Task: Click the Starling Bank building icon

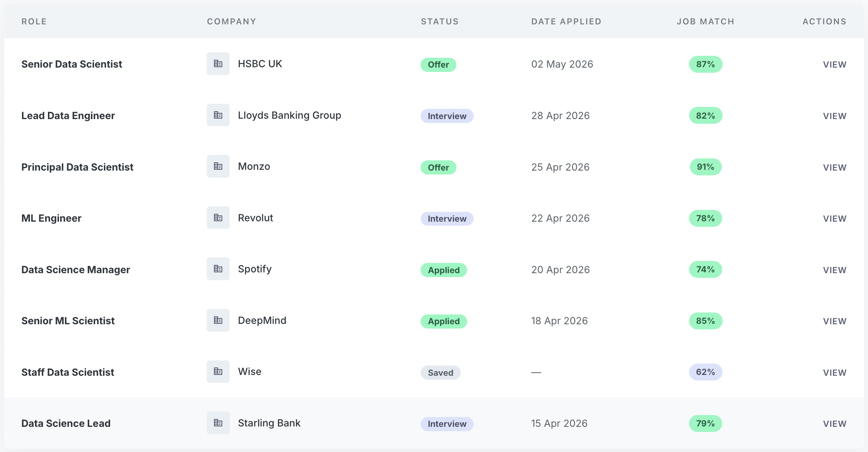Action: (218, 423)
